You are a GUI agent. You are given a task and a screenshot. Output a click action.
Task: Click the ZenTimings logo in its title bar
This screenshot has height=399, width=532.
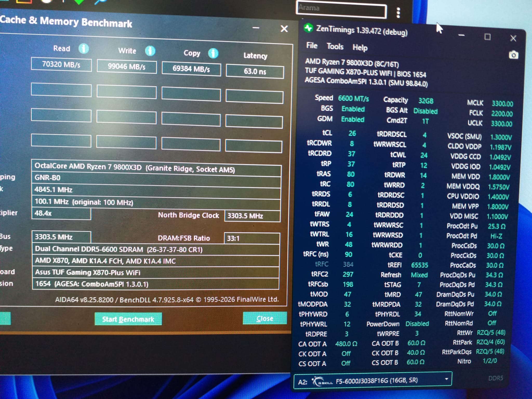click(x=308, y=28)
